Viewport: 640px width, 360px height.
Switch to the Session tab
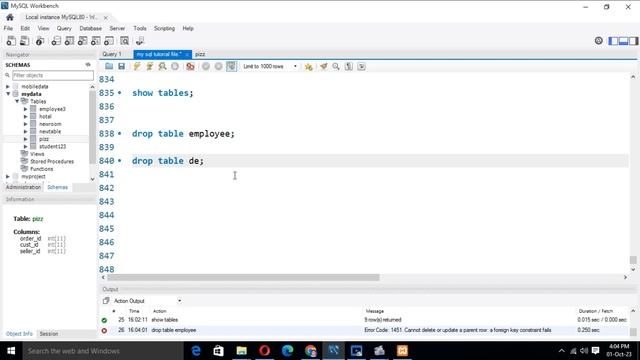[49, 333]
